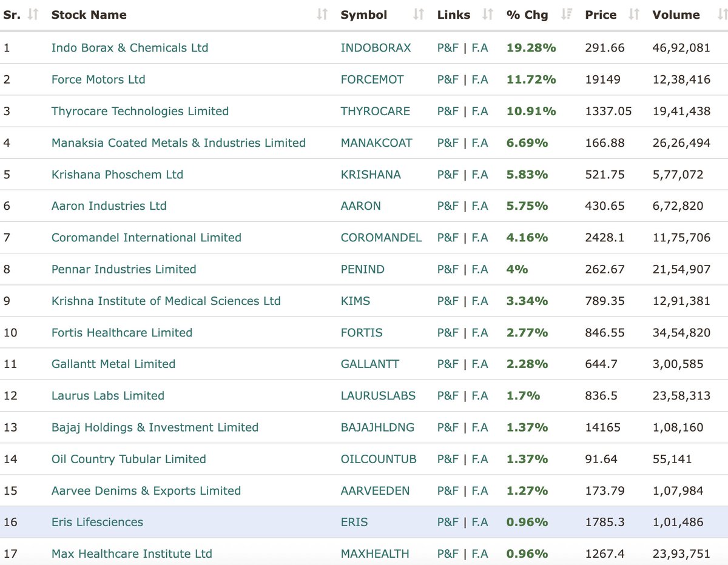
Task: Click MANAKCOAT symbol link
Action: pyautogui.click(x=376, y=142)
